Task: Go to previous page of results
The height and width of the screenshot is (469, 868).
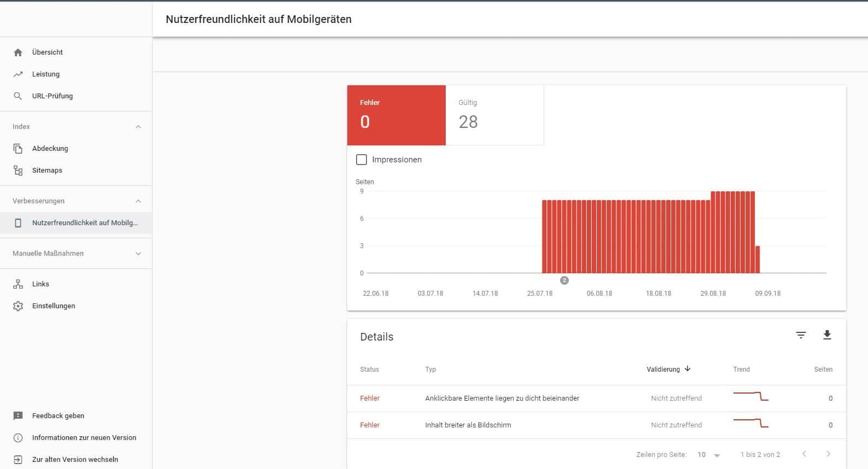Action: (804, 454)
